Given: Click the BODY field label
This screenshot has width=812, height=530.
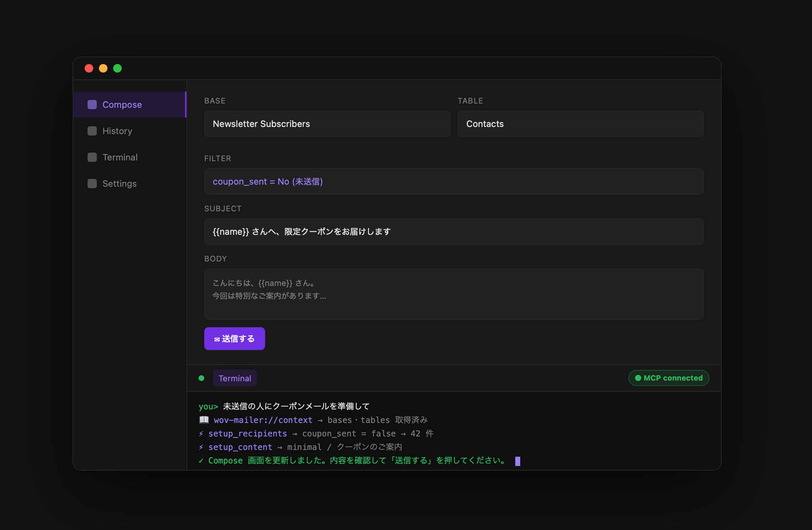Looking at the screenshot, I should pos(216,259).
